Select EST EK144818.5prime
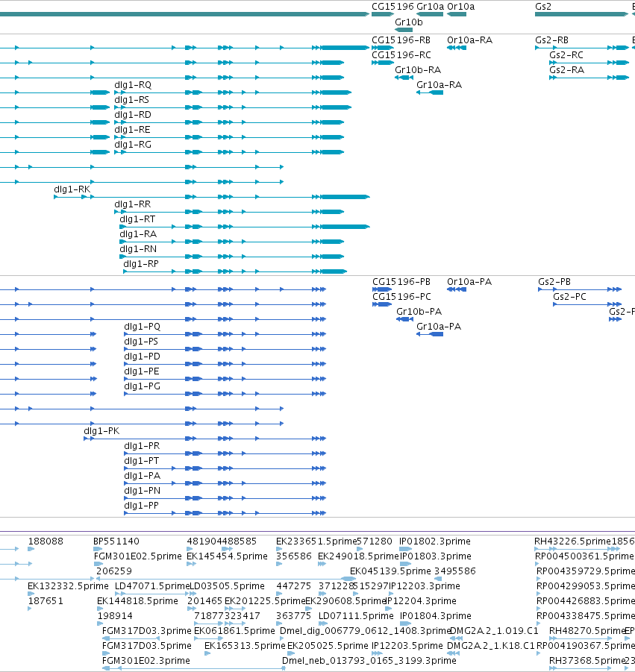The width and height of the screenshot is (635, 672). tap(137, 601)
